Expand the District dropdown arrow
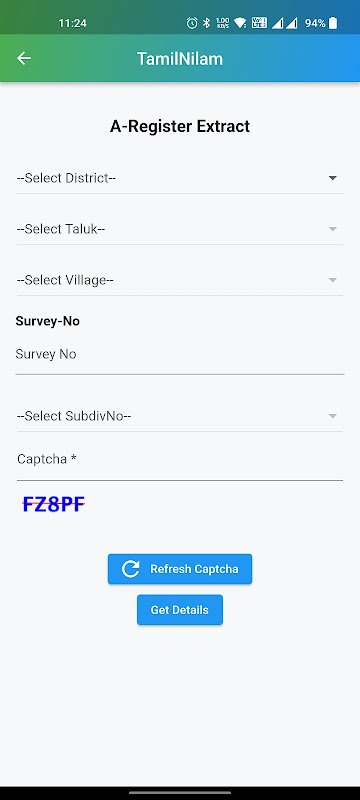The height and width of the screenshot is (800, 360). (332, 178)
